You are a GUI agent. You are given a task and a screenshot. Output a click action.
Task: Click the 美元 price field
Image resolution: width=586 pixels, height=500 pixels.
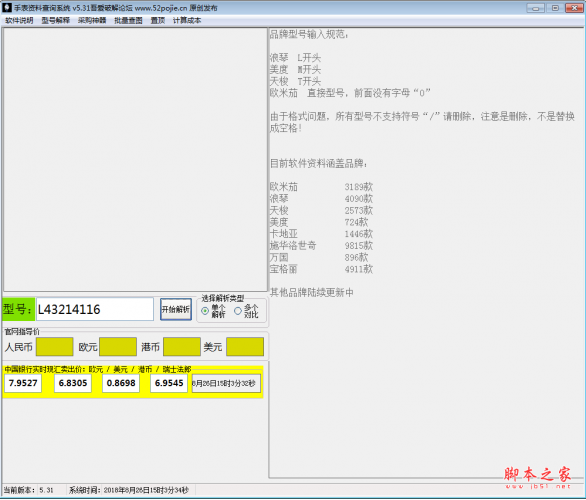[x=245, y=347]
